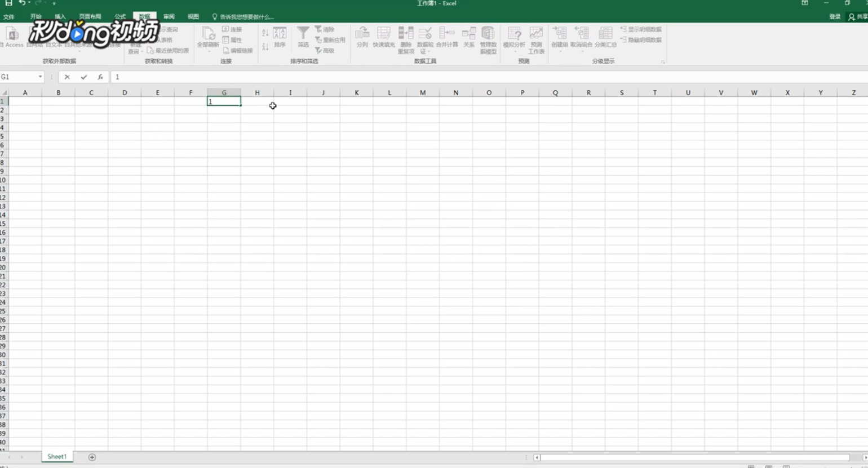This screenshot has width=868, height=468.
Task: Open 模拟分析 what-if analysis
Action: tap(514, 39)
